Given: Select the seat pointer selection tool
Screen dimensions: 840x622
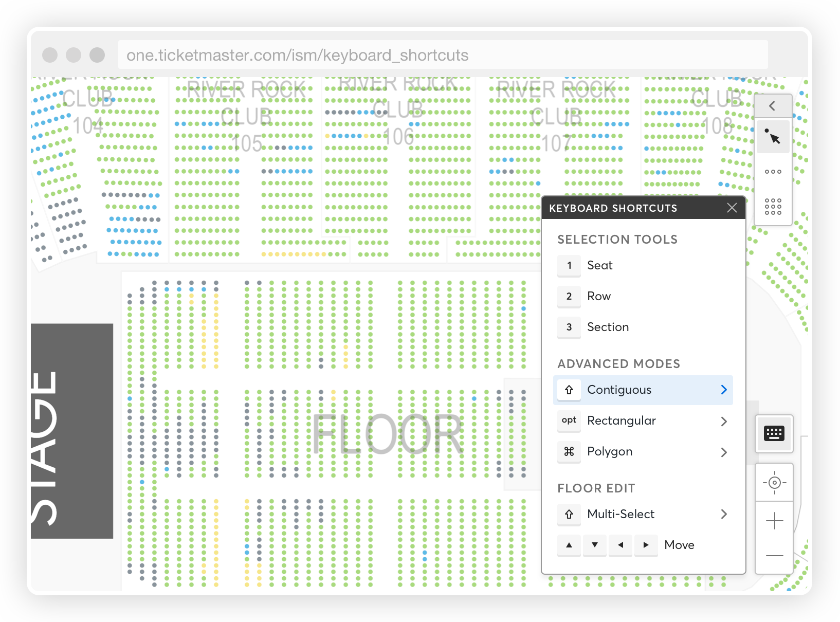Looking at the screenshot, I should [773, 137].
